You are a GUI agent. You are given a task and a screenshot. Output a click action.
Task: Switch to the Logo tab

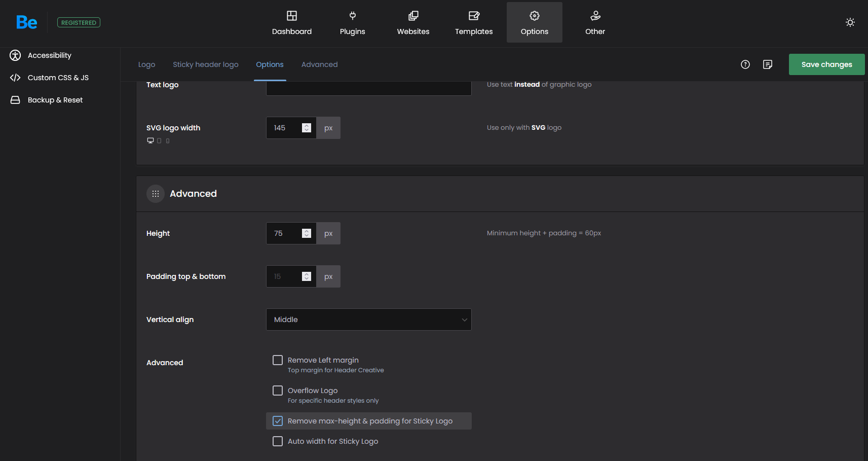[x=147, y=64]
